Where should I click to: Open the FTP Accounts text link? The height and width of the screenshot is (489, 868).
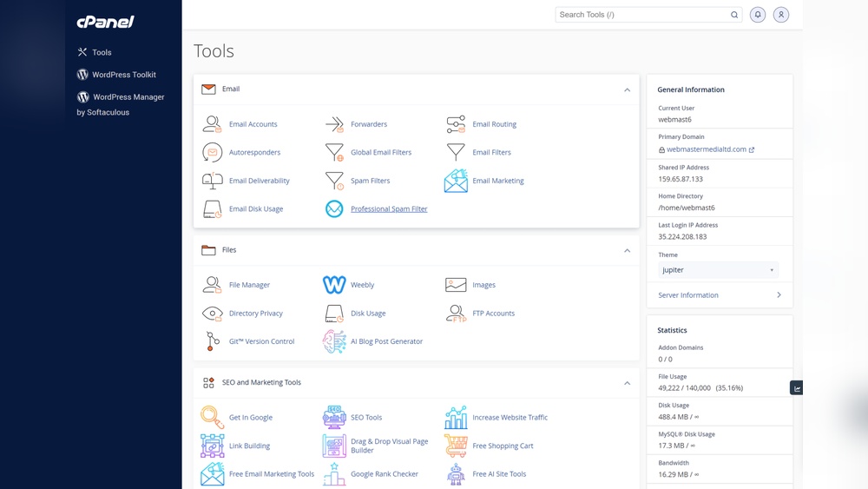493,314
